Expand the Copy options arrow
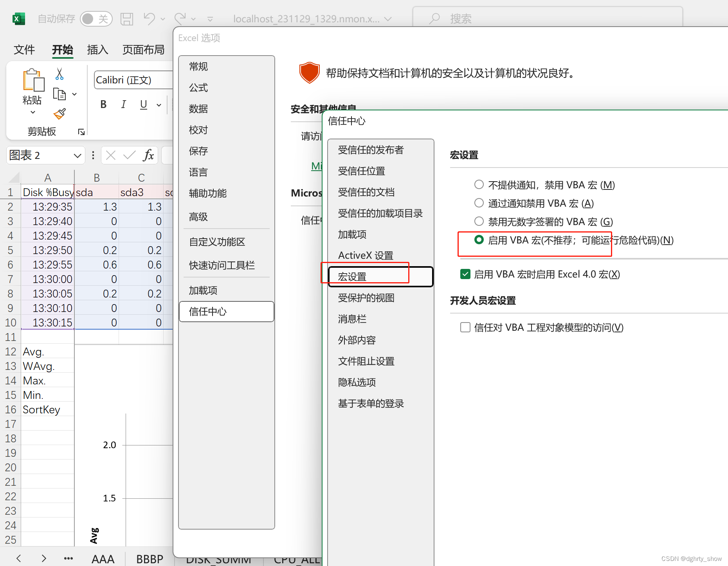The image size is (728, 566). (x=74, y=94)
